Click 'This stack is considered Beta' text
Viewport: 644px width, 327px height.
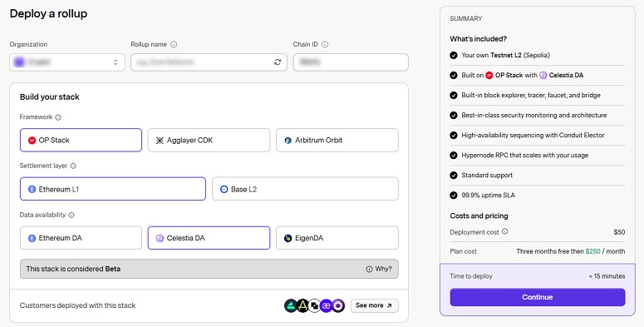point(73,269)
